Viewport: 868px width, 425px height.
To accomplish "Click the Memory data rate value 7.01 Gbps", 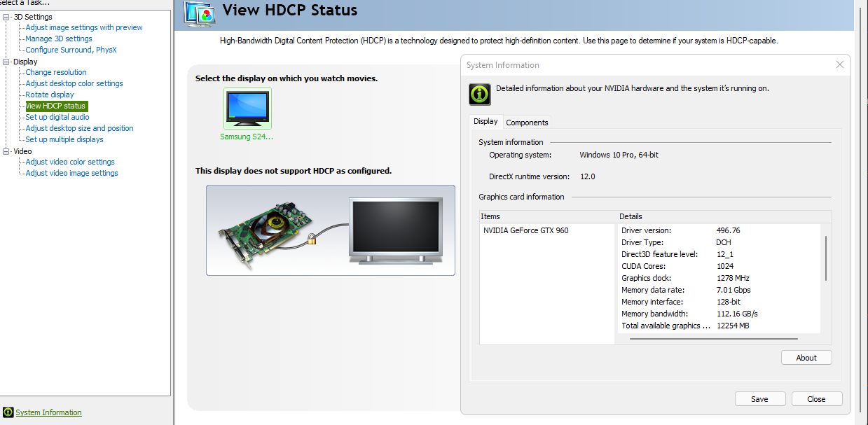I will click(733, 290).
